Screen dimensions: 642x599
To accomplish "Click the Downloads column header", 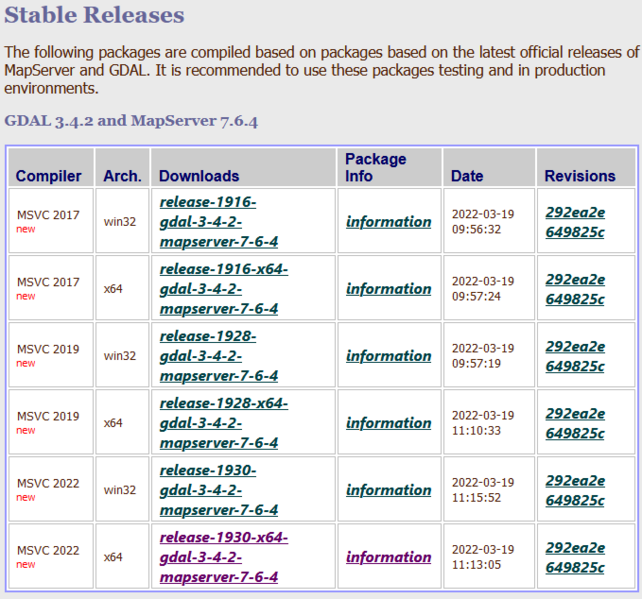I will click(x=199, y=176).
